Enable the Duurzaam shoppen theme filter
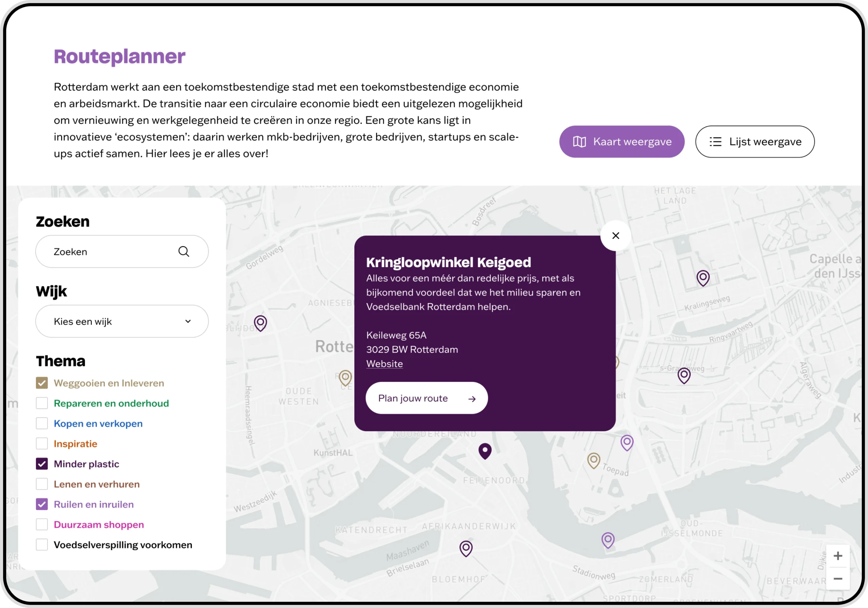The image size is (868, 608). pos(42,525)
